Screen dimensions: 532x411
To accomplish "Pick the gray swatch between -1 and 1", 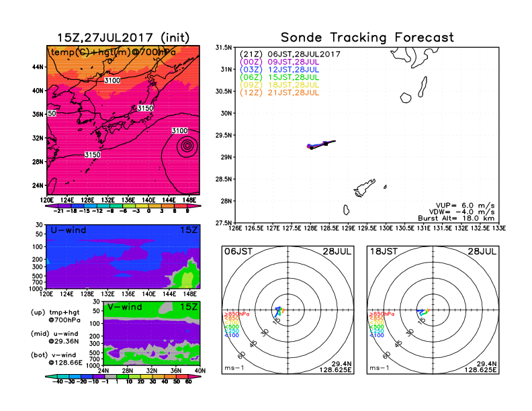I will [x=111, y=377].
